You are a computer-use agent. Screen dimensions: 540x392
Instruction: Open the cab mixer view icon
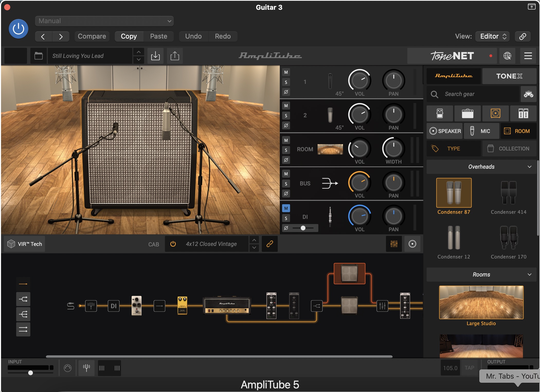click(x=394, y=244)
